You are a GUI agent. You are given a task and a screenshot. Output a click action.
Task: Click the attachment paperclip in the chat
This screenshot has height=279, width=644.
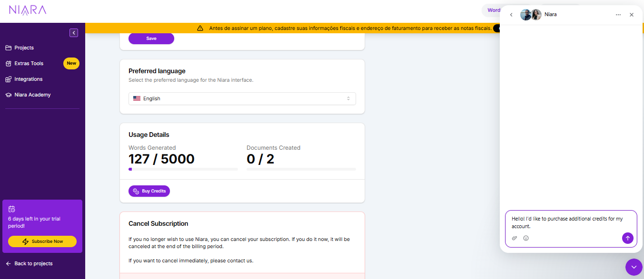[515, 238]
